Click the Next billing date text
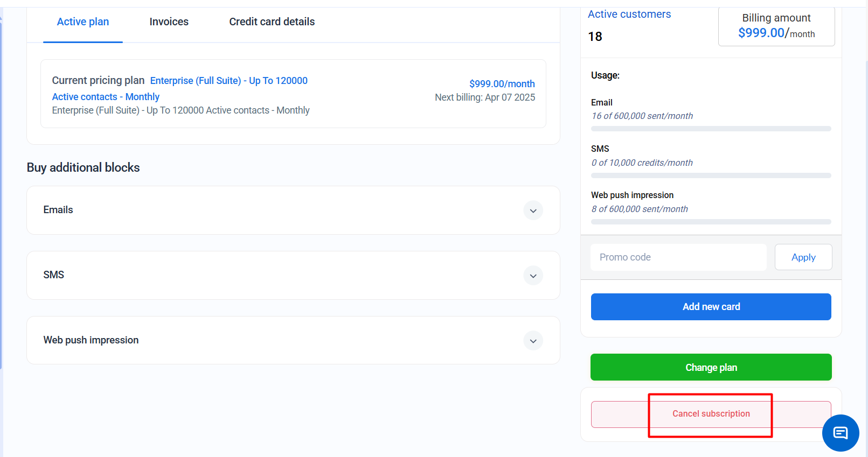This screenshot has height=457, width=868. pyautogui.click(x=484, y=97)
